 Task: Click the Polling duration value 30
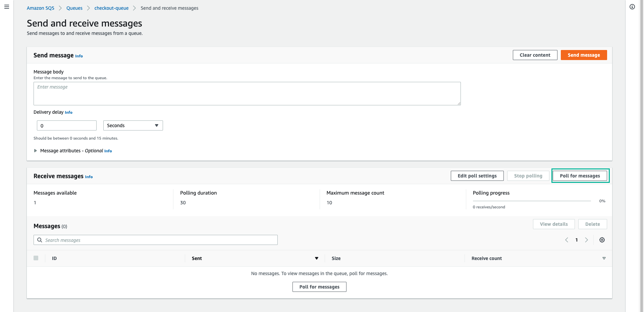point(183,203)
